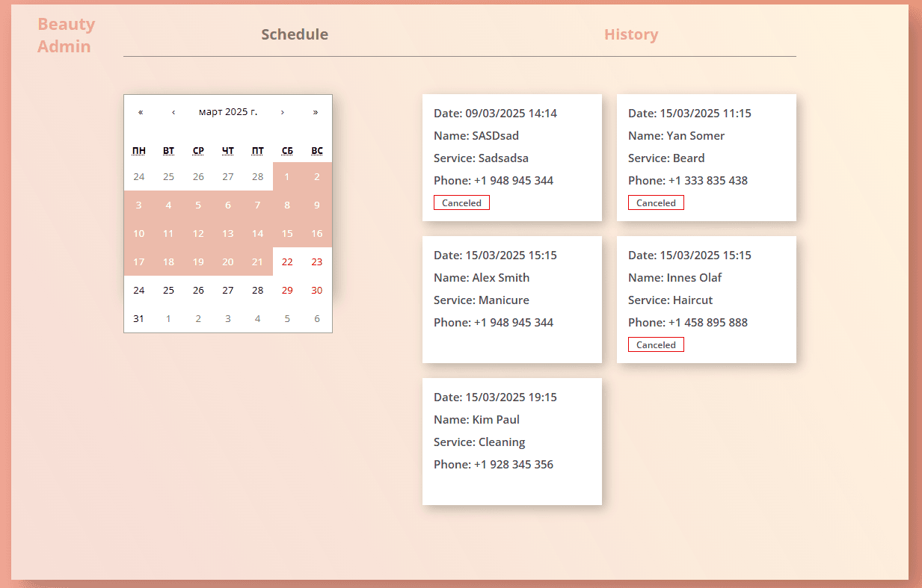Select March 31 in the calendar
922x588 pixels.
click(138, 318)
